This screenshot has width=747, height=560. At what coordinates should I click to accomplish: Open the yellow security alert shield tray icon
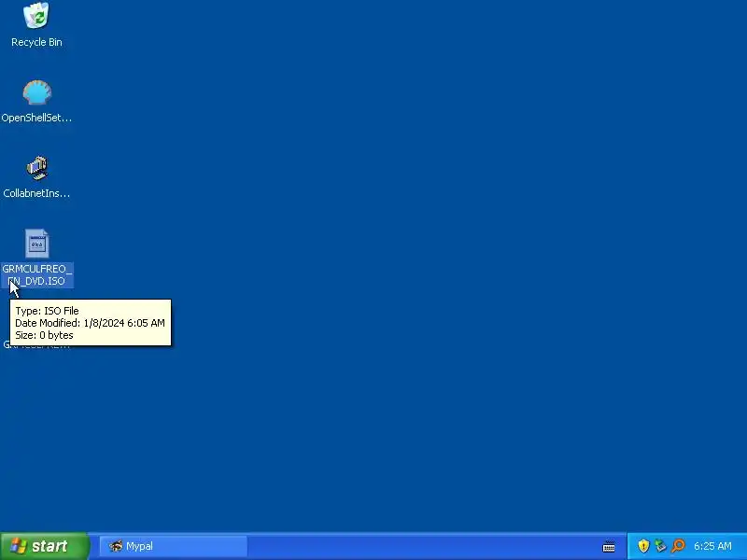pos(643,546)
